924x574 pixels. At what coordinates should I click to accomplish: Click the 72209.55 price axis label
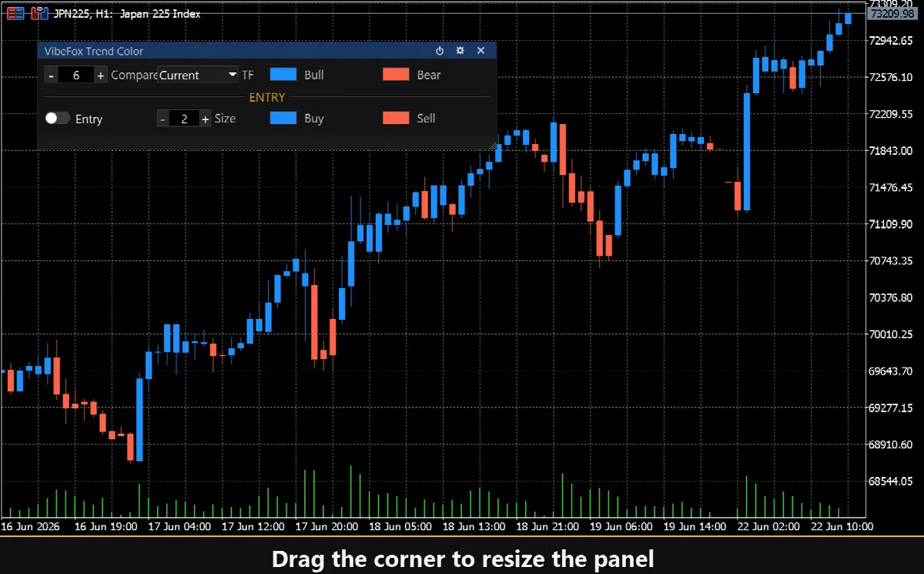click(890, 114)
